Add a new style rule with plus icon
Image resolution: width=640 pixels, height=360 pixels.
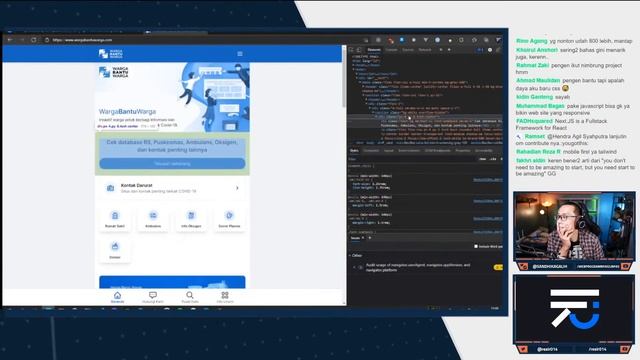coord(501,159)
